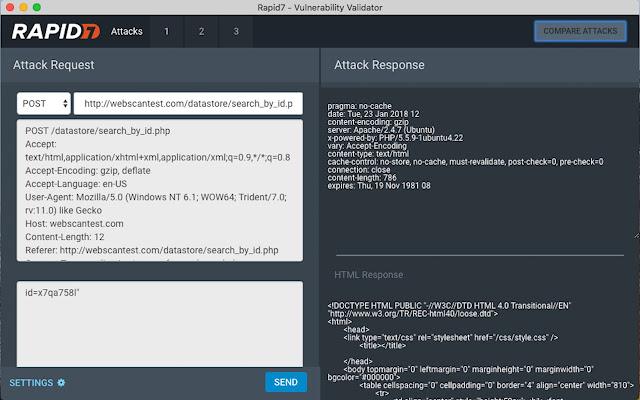
Task: Click the 'expires: Thu, 19 Nov 1981 08' line
Action: tap(379, 186)
